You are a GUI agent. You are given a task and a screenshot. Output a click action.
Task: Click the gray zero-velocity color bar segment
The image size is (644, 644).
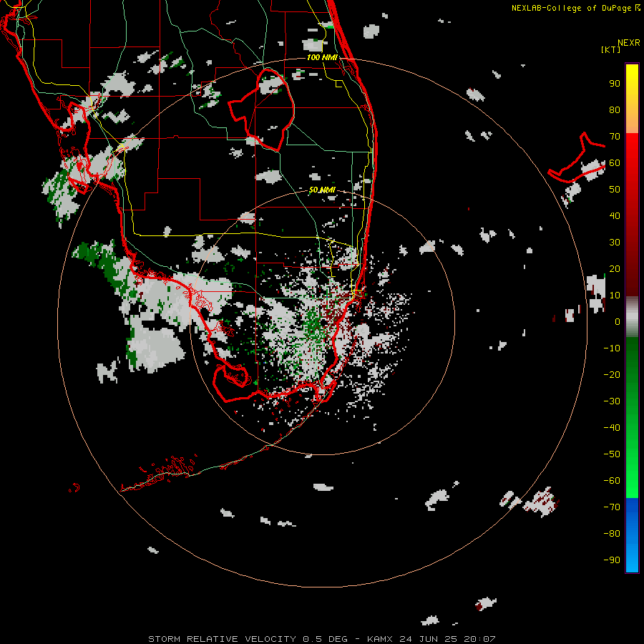[x=632, y=317]
